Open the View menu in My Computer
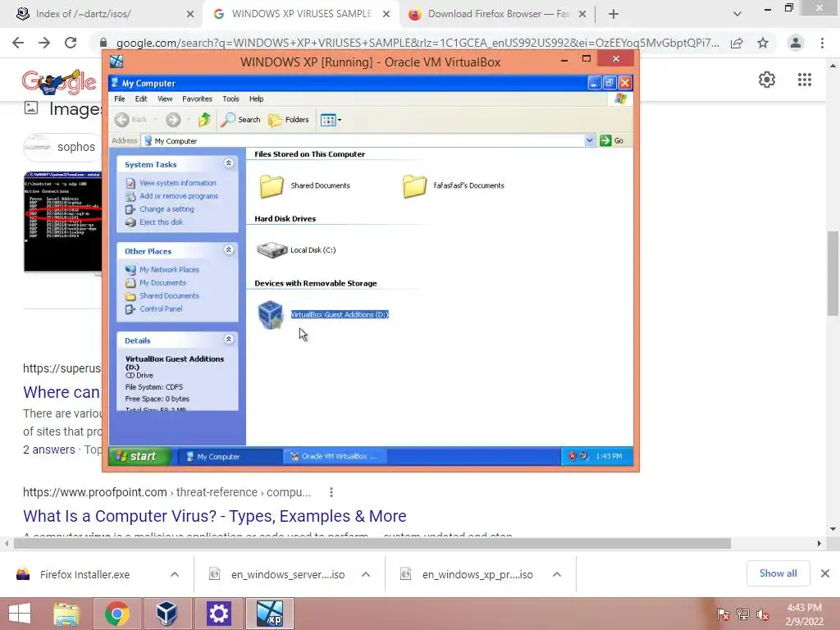 click(x=165, y=98)
